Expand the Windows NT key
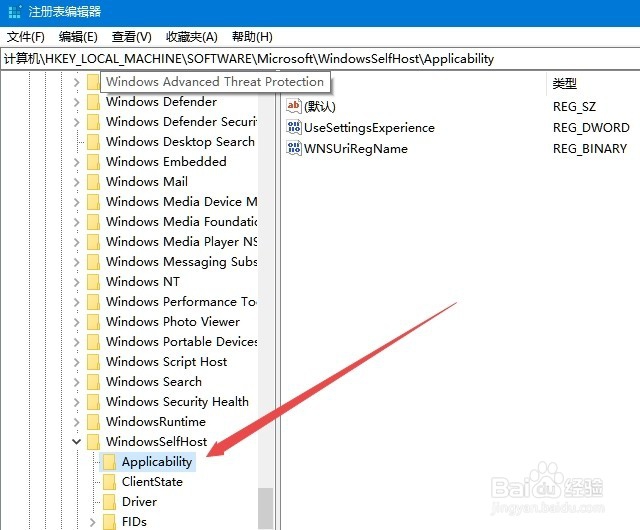 76,282
